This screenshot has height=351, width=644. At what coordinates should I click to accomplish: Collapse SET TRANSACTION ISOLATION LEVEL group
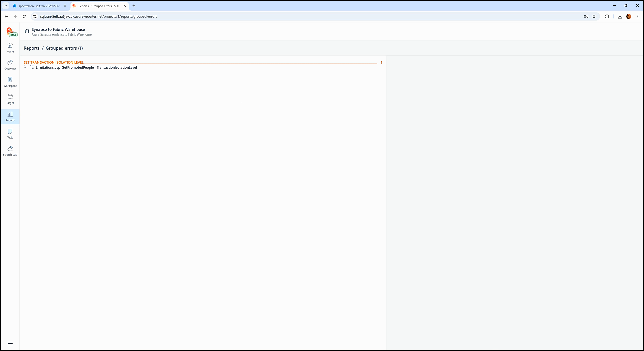tap(54, 62)
